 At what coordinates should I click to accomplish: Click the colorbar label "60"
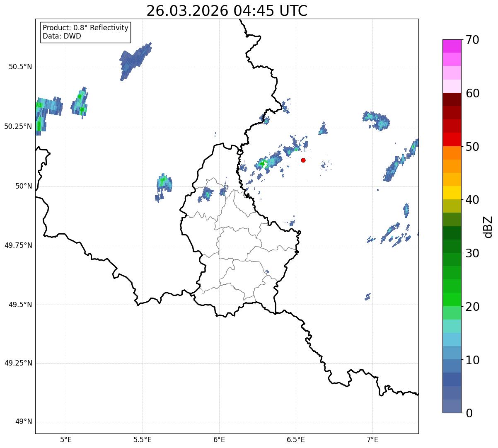[473, 93]
